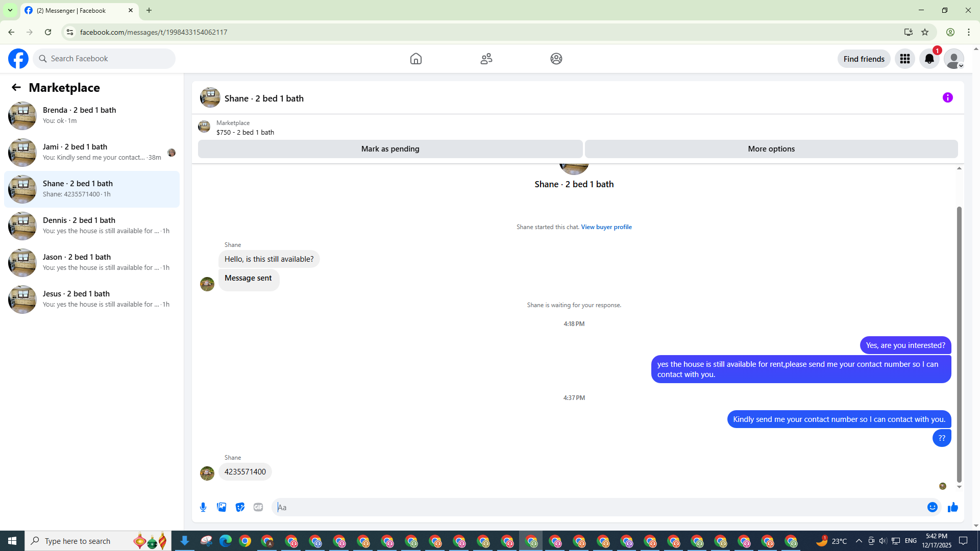Open the Friends tab

486,59
